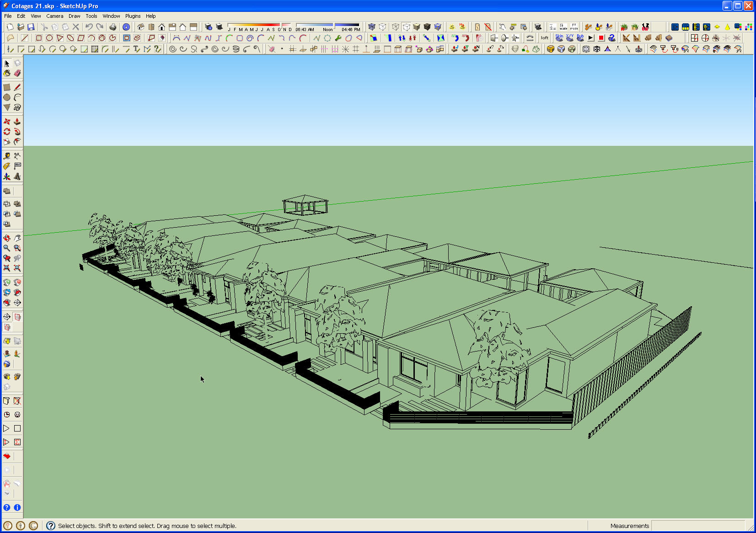Pick the Freehand tool

(17, 107)
